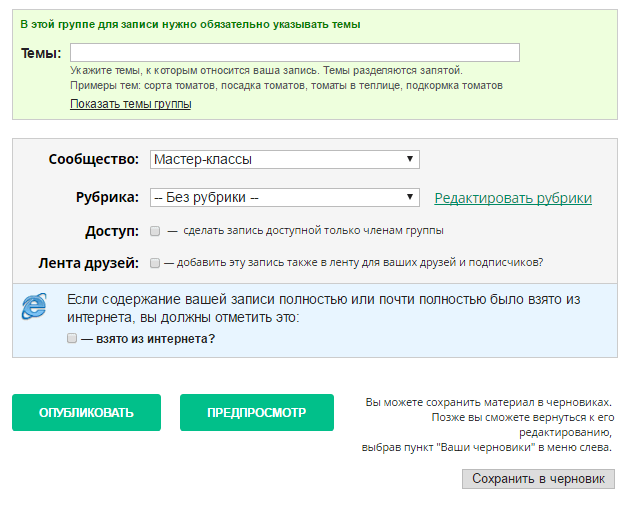Open the 'Сообщество' dropdown

click(284, 160)
